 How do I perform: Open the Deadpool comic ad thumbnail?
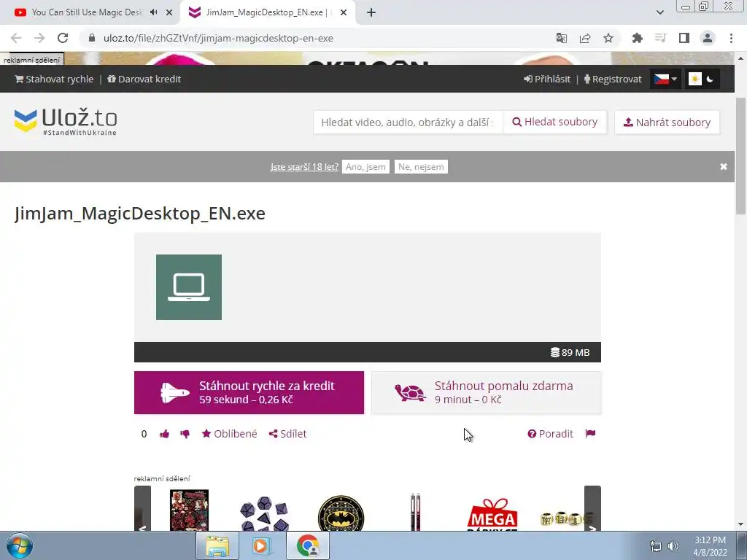(x=189, y=510)
